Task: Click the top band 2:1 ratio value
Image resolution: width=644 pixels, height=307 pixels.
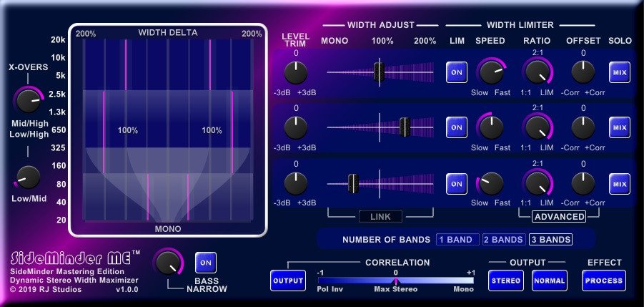Action: tap(538, 53)
